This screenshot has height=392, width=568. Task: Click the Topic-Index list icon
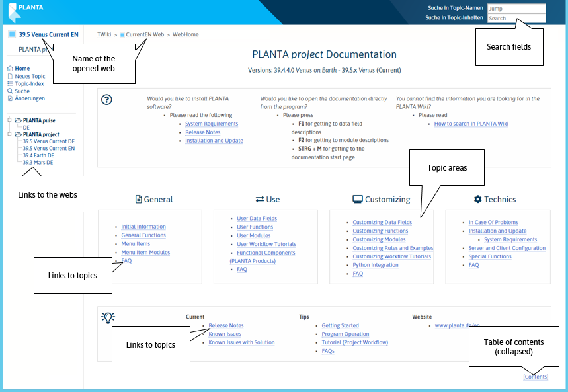point(10,84)
